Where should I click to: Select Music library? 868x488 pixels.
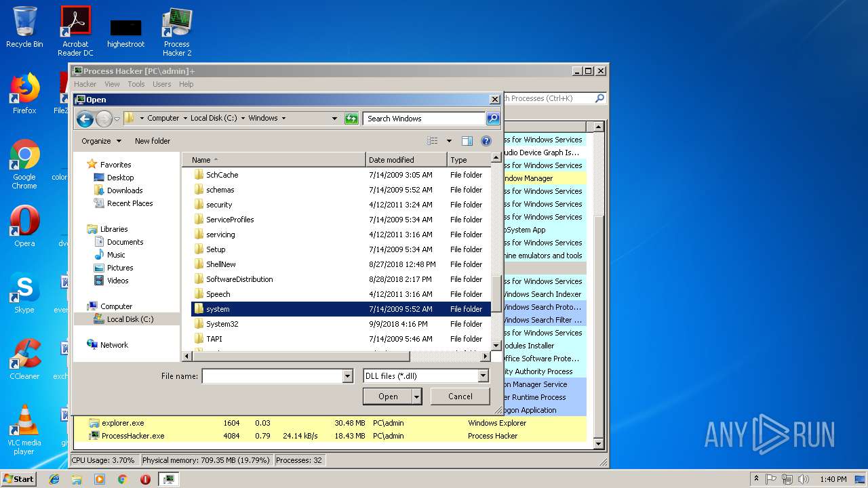click(x=116, y=255)
